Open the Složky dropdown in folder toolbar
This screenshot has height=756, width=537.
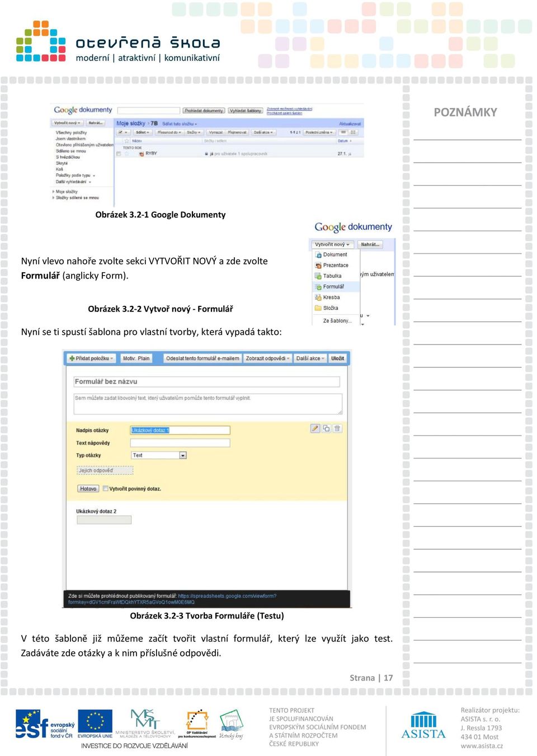coord(194,133)
